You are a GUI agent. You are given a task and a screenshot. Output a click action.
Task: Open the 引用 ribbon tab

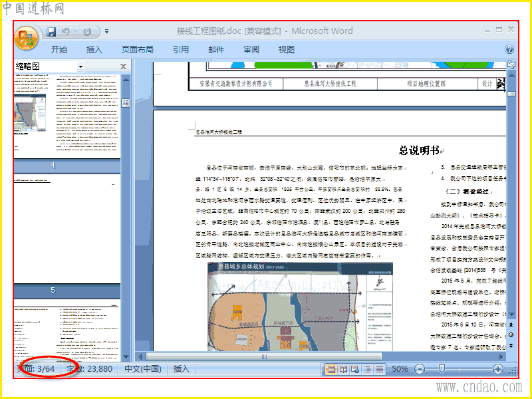point(180,50)
